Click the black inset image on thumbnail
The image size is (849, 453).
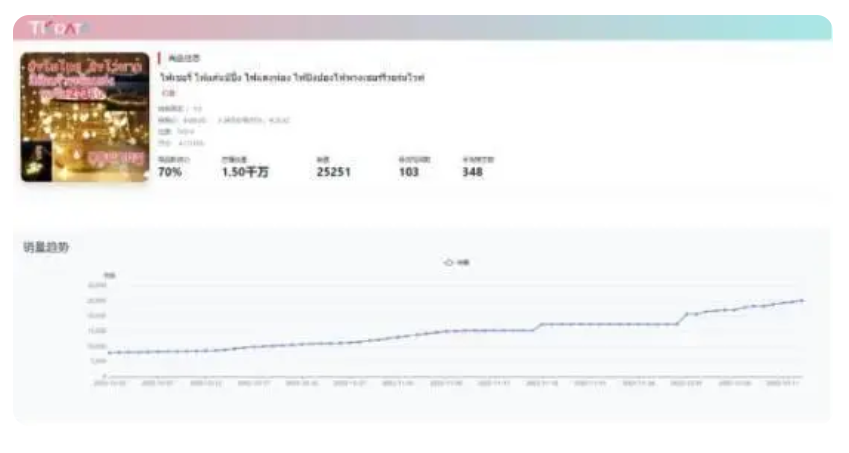click(x=36, y=160)
